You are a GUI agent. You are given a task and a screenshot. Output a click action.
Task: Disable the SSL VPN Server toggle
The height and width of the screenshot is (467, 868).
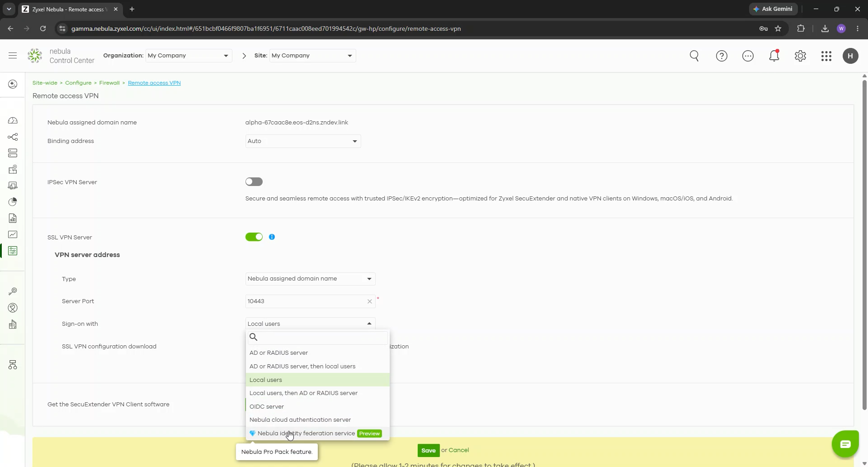coord(254,237)
